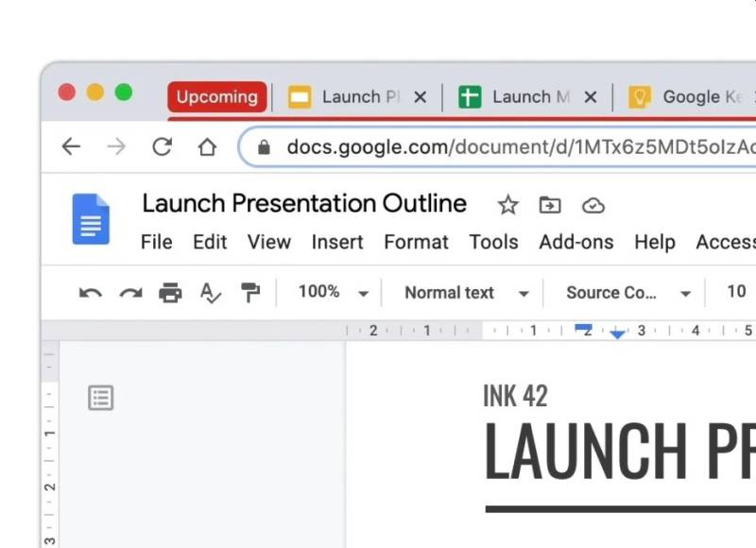This screenshot has height=548, width=756.
Task: Close the Launch Pl slides tab
Action: pos(421,96)
